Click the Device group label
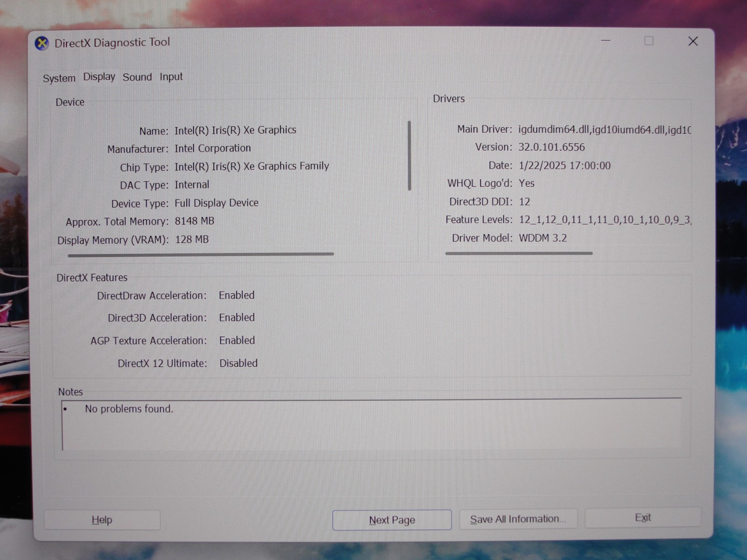The image size is (747, 560). 70,102
